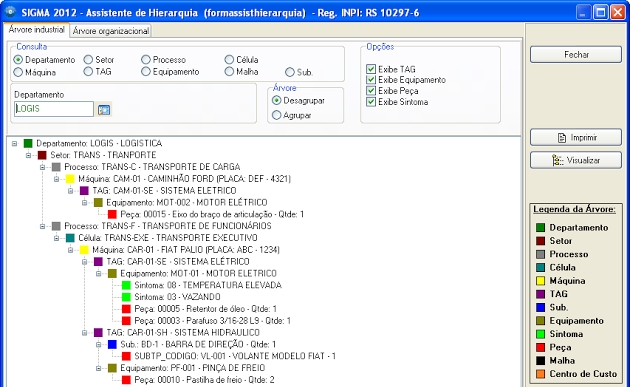The image size is (630, 387).
Task: Click the green Sintoma 08 node icon
Action: 126,285
